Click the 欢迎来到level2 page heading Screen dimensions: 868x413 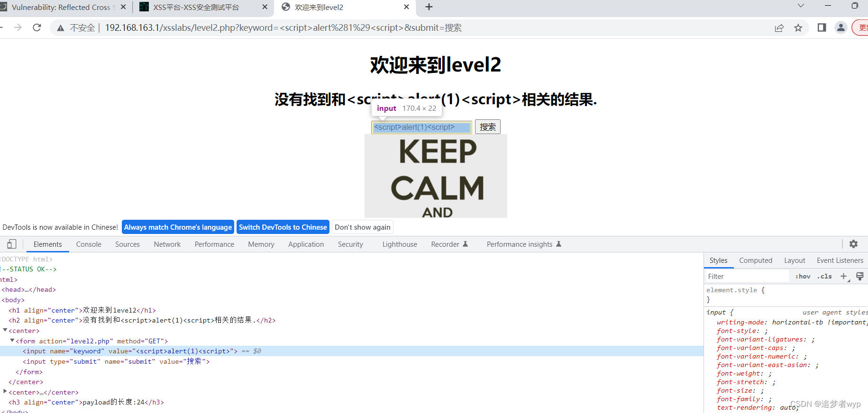[x=435, y=65]
